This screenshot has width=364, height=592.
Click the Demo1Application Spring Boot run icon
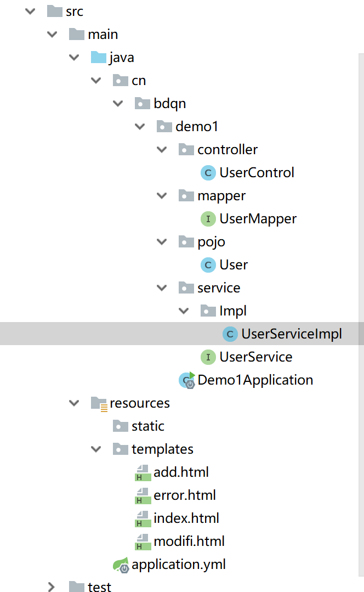click(x=187, y=380)
